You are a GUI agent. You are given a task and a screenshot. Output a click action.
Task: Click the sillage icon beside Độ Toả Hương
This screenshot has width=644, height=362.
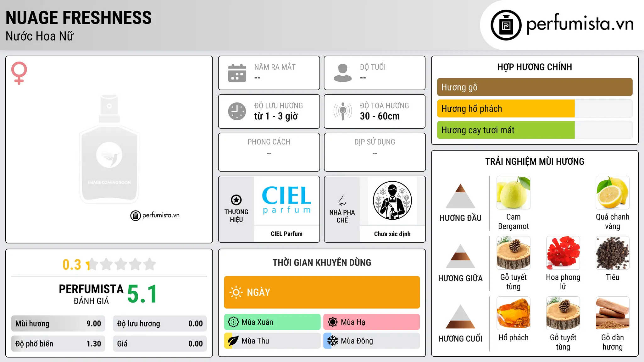point(343,111)
